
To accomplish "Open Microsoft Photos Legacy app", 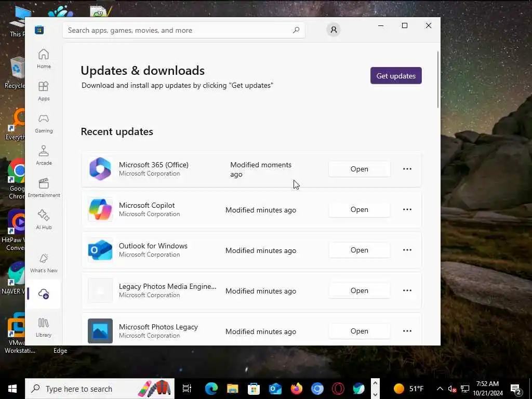I will pos(360,331).
